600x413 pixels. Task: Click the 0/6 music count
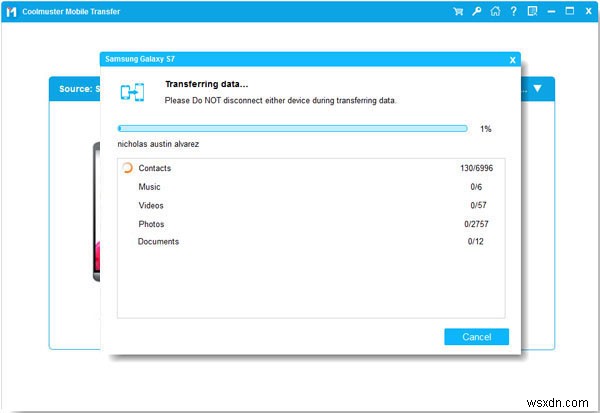tap(476, 187)
